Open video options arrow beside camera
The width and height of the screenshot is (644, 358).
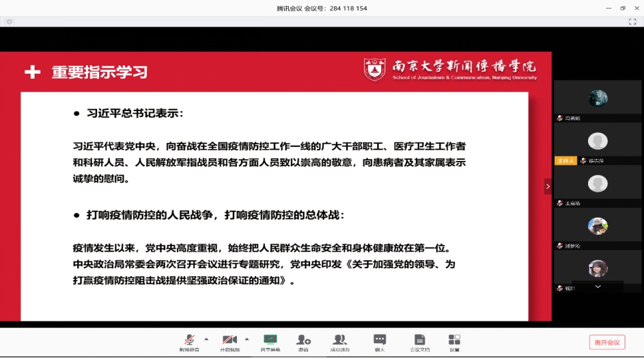247,339
